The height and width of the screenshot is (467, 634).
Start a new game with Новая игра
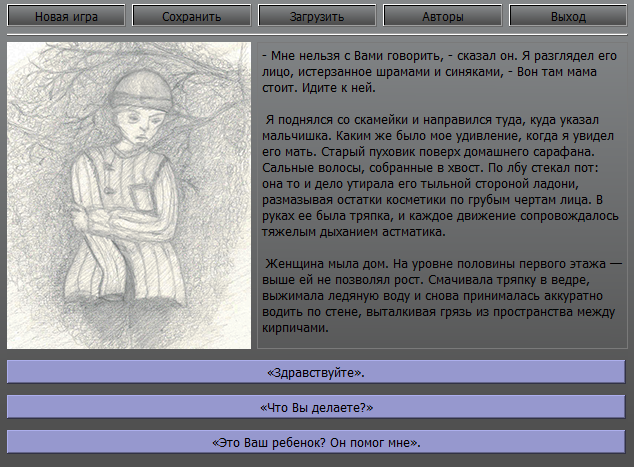coord(66,16)
